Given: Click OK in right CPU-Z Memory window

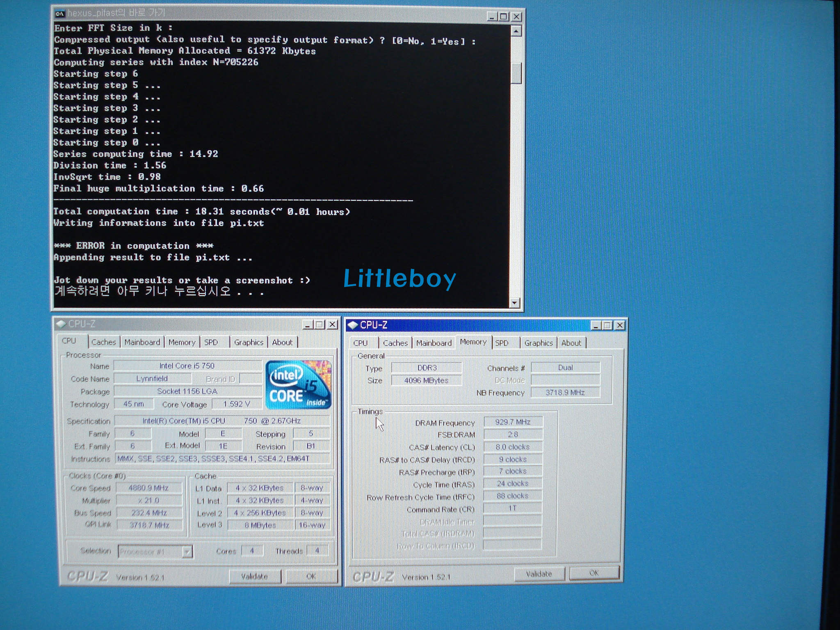Looking at the screenshot, I should coord(594,573).
